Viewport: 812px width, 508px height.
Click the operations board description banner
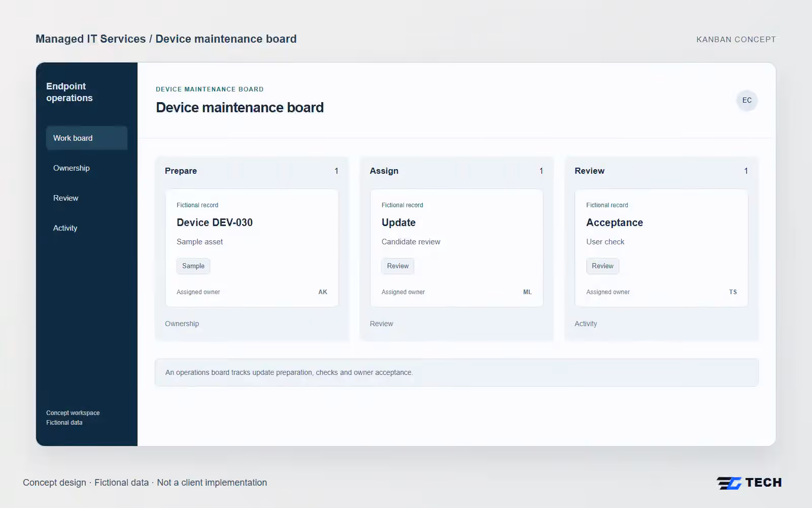pyautogui.click(x=457, y=372)
